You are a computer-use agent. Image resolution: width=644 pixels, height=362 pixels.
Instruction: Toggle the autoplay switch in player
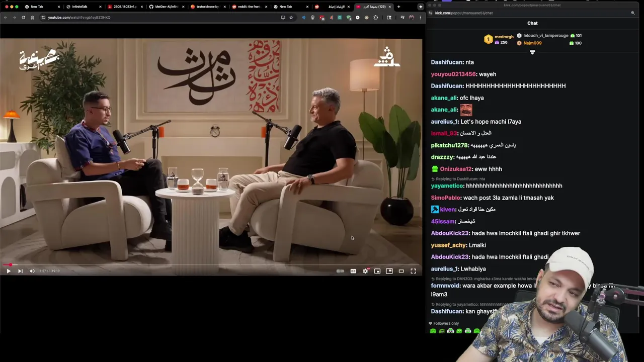pos(341,271)
